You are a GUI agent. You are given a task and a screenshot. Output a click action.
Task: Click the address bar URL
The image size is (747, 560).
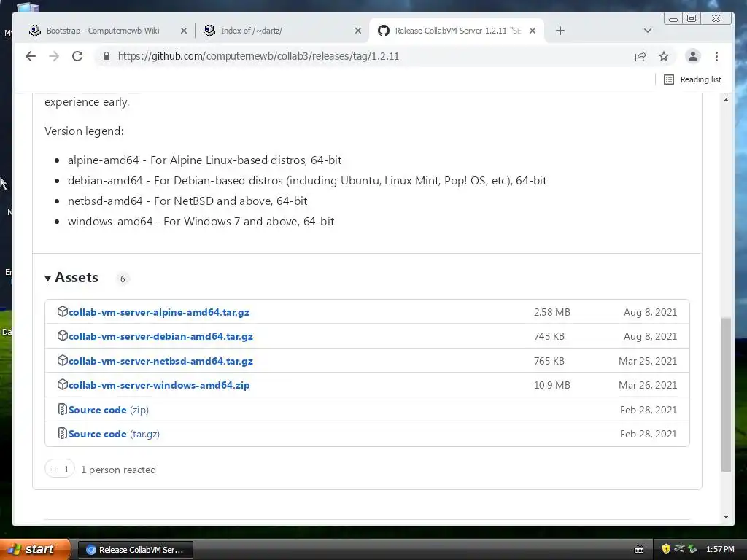point(258,56)
